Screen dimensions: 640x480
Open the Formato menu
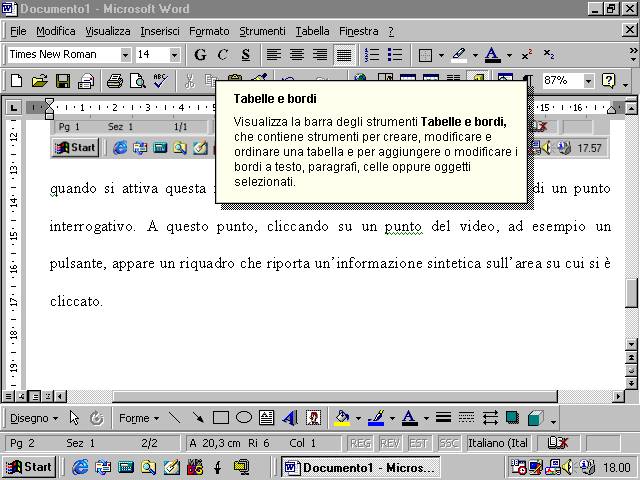pos(209,31)
